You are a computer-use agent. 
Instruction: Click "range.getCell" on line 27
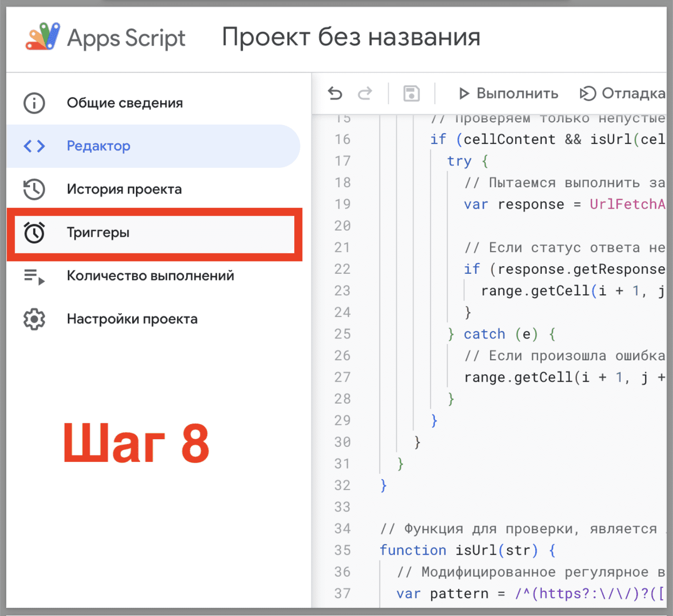519,377
